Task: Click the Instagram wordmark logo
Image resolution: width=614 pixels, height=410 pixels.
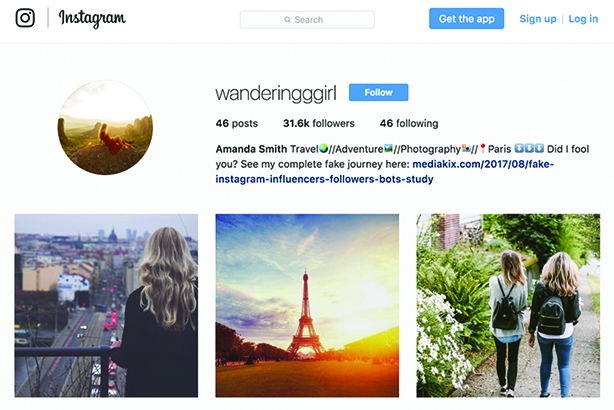Action: [92, 19]
